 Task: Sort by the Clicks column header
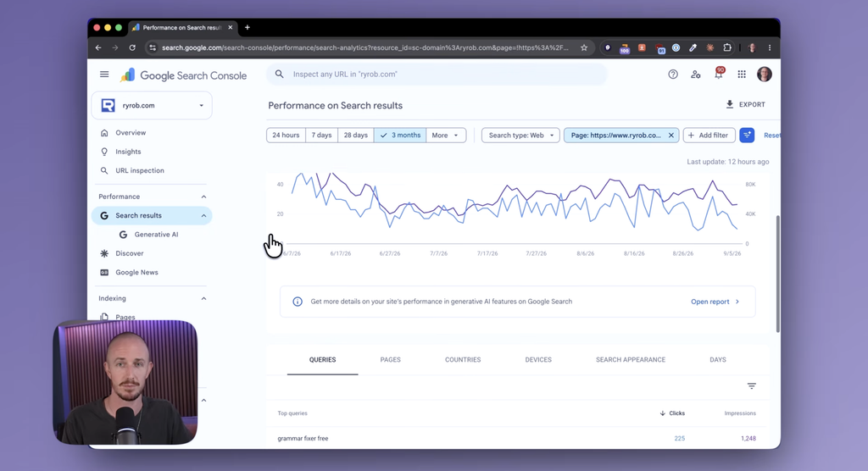[x=672, y=413]
